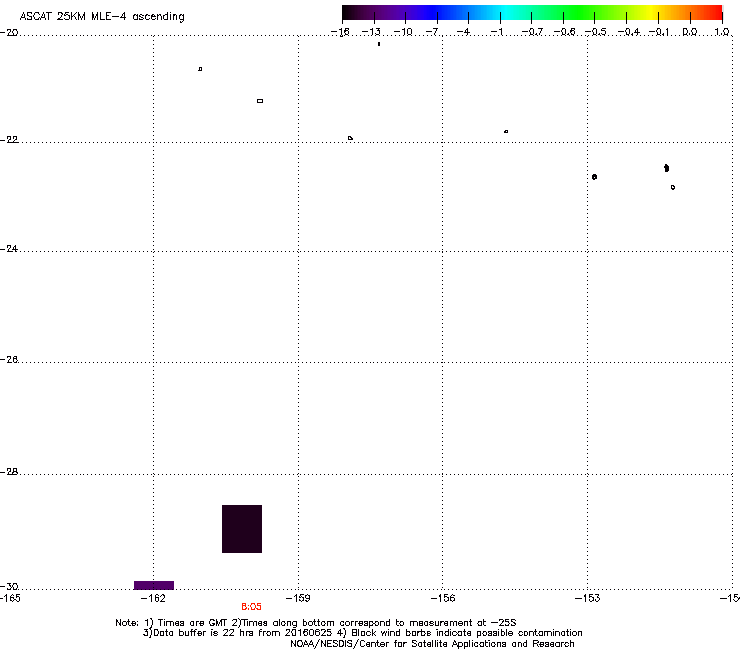This screenshot has height=650, width=740.
Task: Select the "-0.7" color scale label
Action: (x=532, y=32)
